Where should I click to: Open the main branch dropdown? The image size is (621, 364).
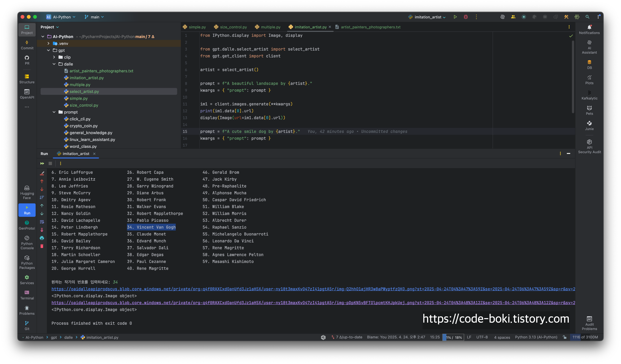pos(94,17)
